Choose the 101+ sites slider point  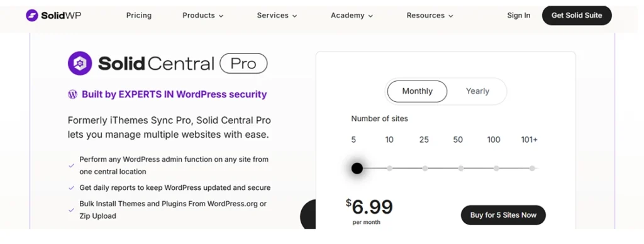click(532, 168)
